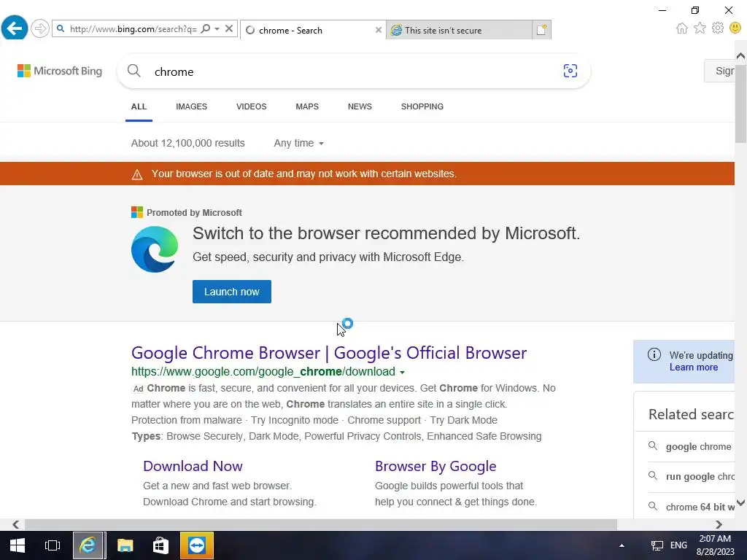Screen dimensions: 747x560
Task: Select related search 'google chrome'
Action: pos(691,447)
